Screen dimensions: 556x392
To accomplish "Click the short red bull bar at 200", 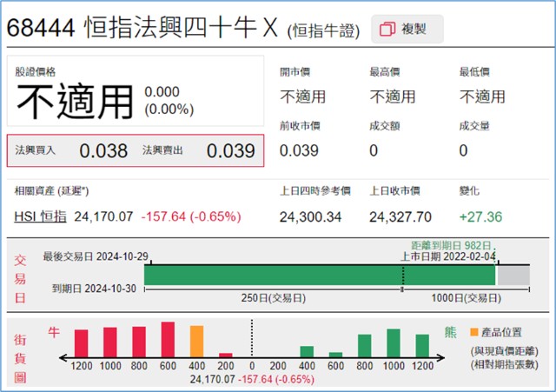I will [x=226, y=355].
